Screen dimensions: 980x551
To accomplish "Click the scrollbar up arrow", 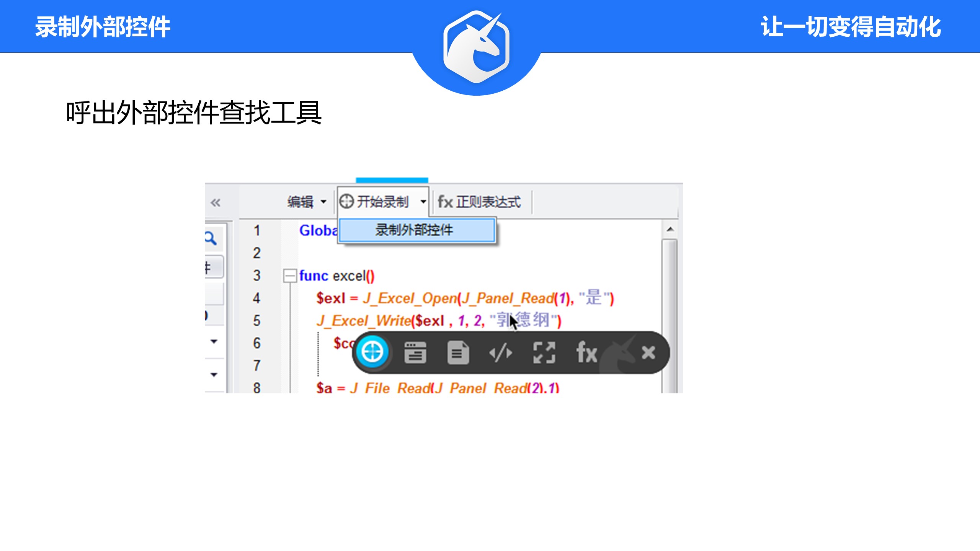I will pyautogui.click(x=670, y=229).
